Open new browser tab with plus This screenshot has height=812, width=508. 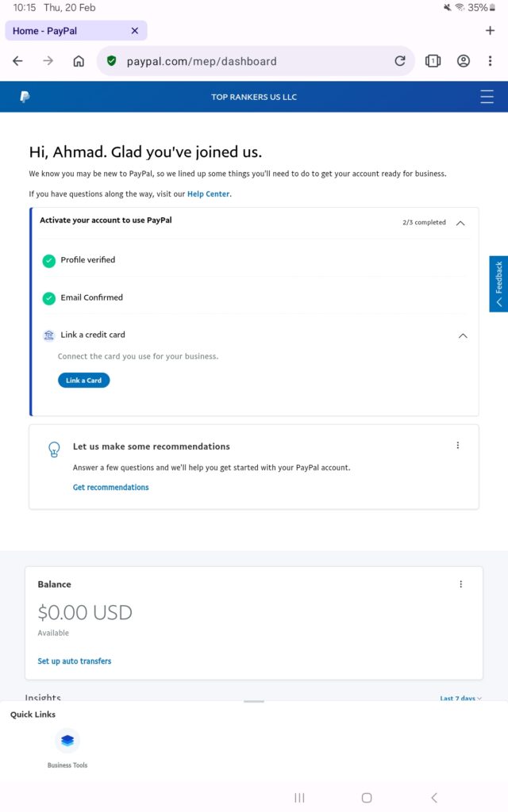(490, 30)
